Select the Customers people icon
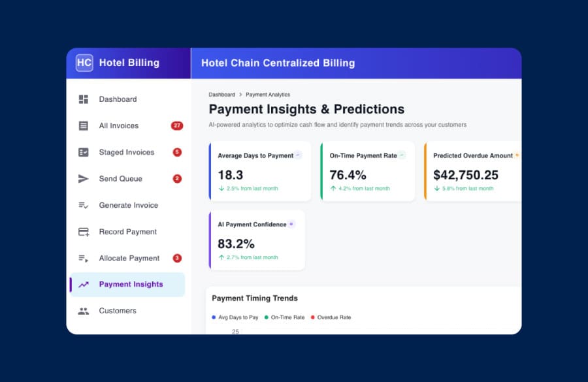The height and width of the screenshot is (382, 588). point(83,311)
